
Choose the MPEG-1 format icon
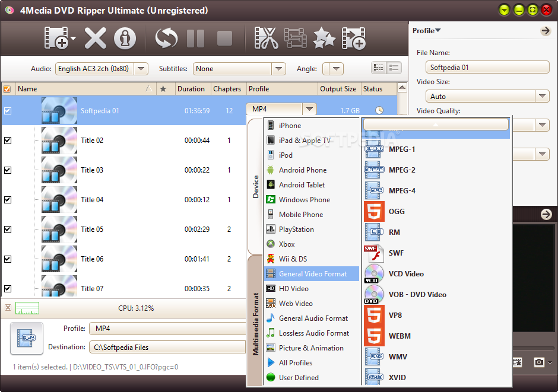pos(374,149)
